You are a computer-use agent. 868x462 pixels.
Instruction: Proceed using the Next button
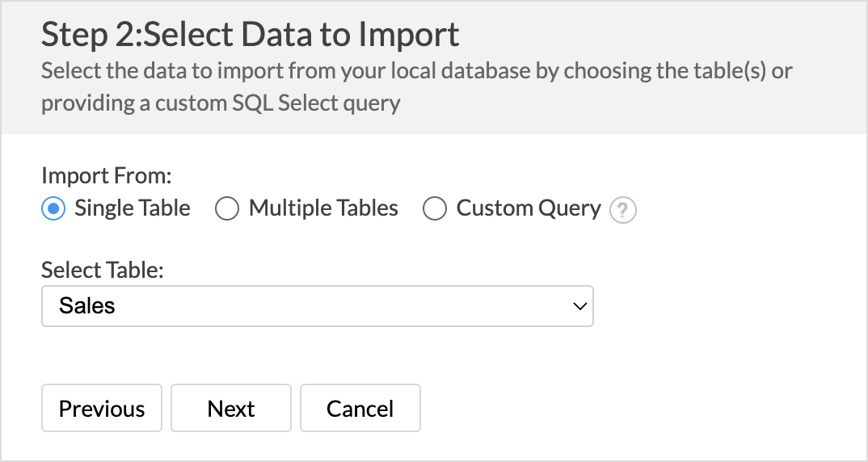point(231,408)
